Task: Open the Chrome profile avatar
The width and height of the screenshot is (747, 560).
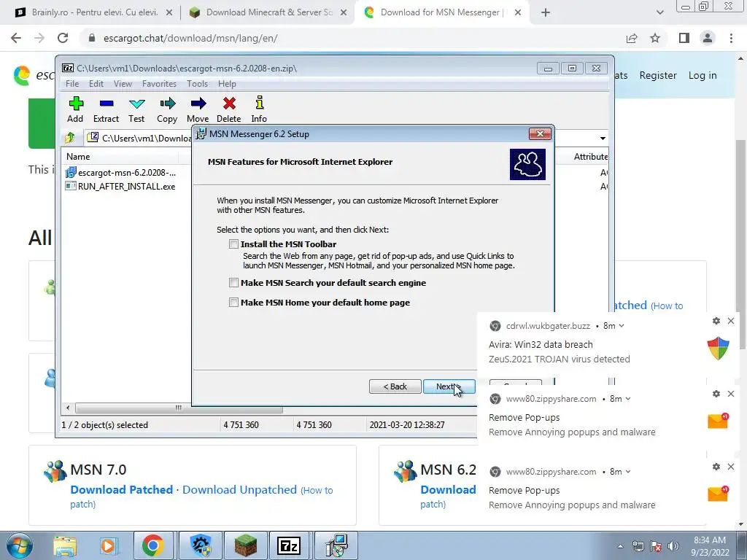Action: click(708, 38)
